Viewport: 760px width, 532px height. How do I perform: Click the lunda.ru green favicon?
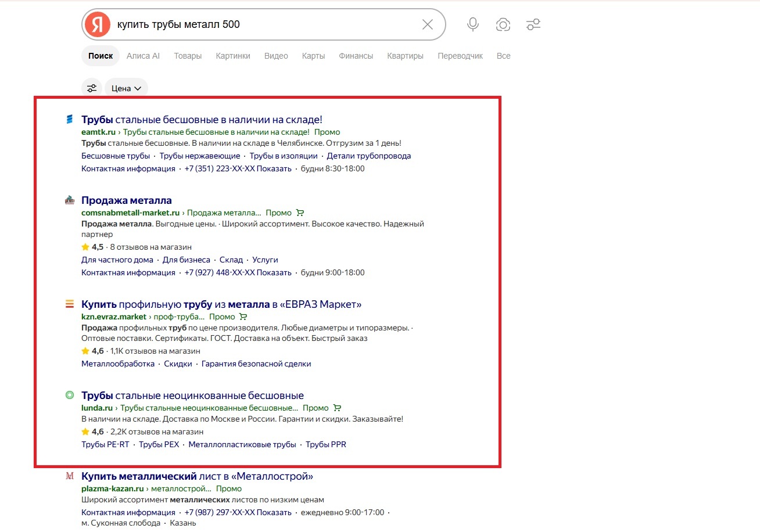click(70, 396)
